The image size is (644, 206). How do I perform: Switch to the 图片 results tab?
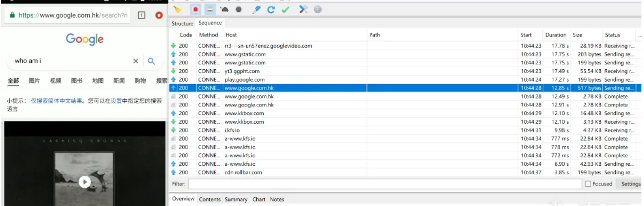34,80
